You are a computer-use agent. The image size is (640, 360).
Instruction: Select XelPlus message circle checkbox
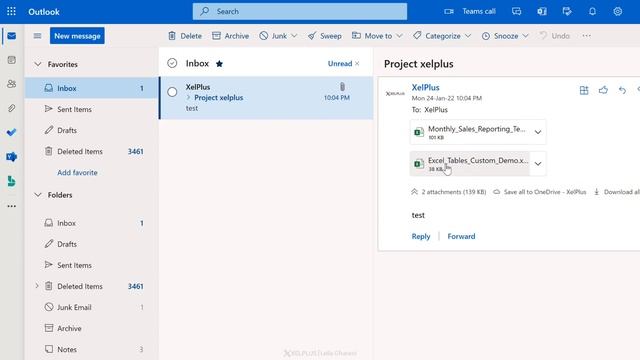[x=172, y=92]
